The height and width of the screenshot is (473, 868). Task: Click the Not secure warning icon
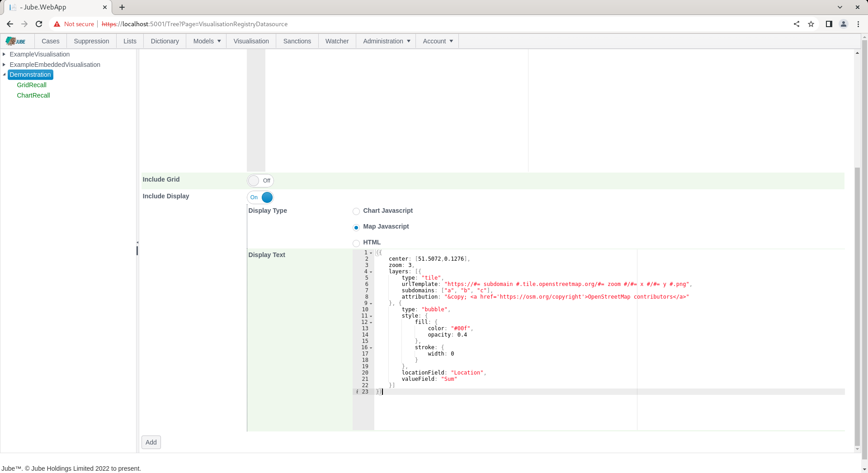(x=57, y=24)
